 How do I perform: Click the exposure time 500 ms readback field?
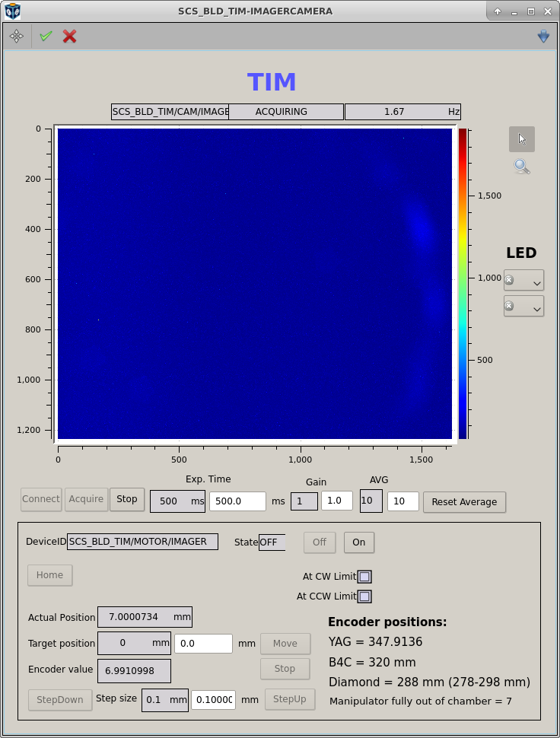(177, 501)
